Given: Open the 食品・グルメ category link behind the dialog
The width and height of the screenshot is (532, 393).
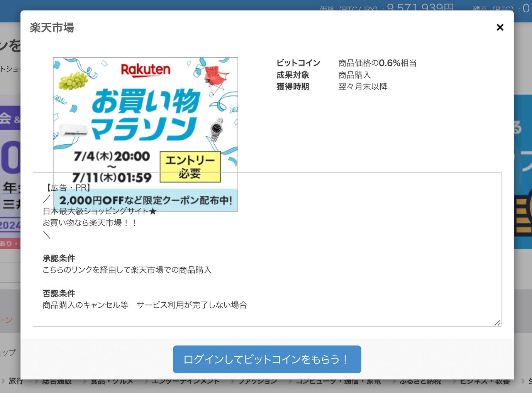Looking at the screenshot, I should coord(112,381).
